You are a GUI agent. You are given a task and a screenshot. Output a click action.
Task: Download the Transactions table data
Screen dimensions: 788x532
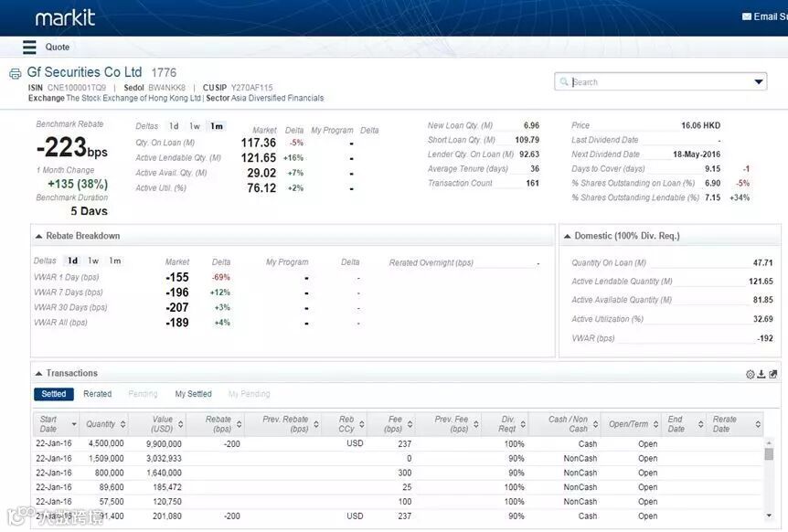pyautogui.click(x=761, y=374)
